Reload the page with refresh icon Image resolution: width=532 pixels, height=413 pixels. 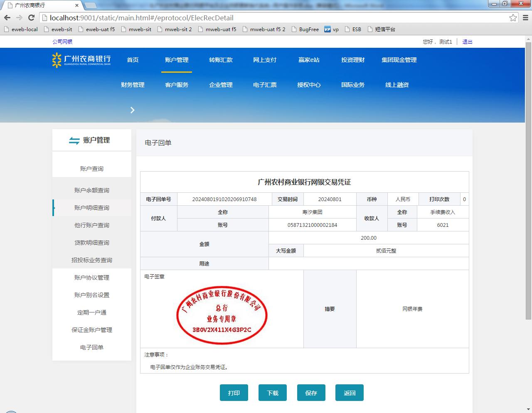[x=31, y=17]
